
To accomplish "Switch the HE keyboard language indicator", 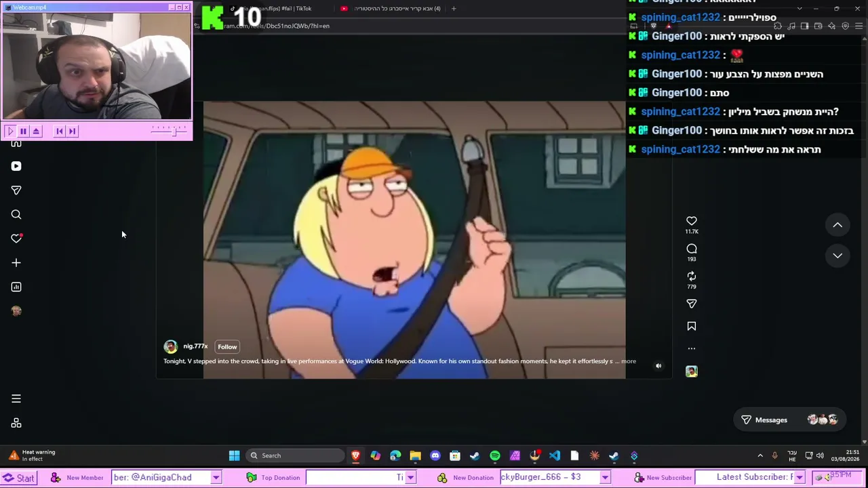I will coord(792,455).
